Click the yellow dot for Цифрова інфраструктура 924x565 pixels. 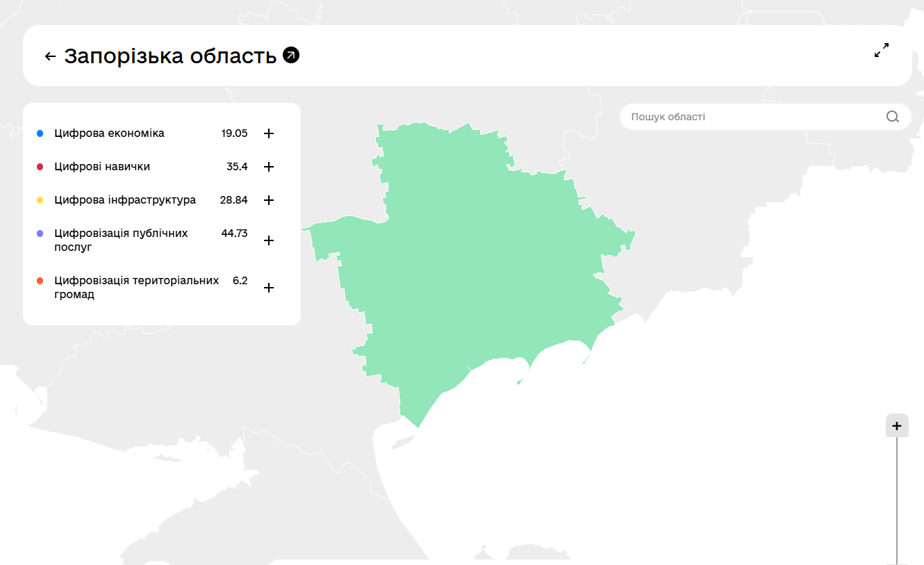(x=40, y=200)
